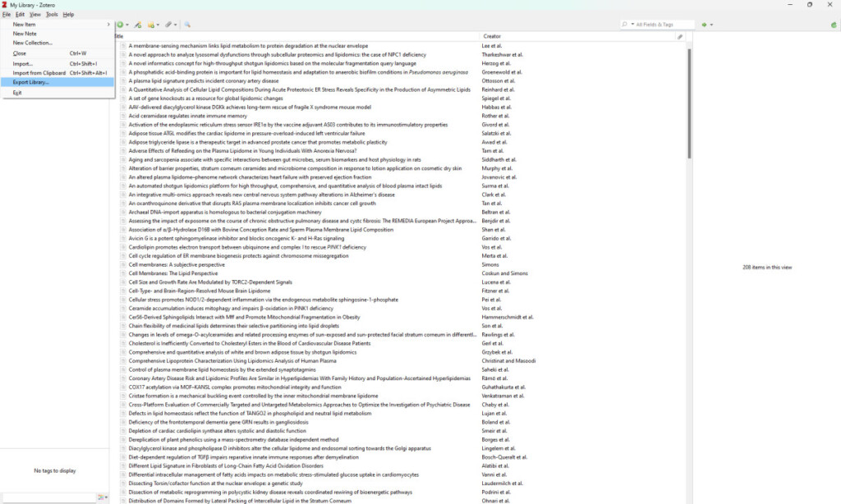
Task: Create a new item using the green plus icon
Action: click(121, 25)
